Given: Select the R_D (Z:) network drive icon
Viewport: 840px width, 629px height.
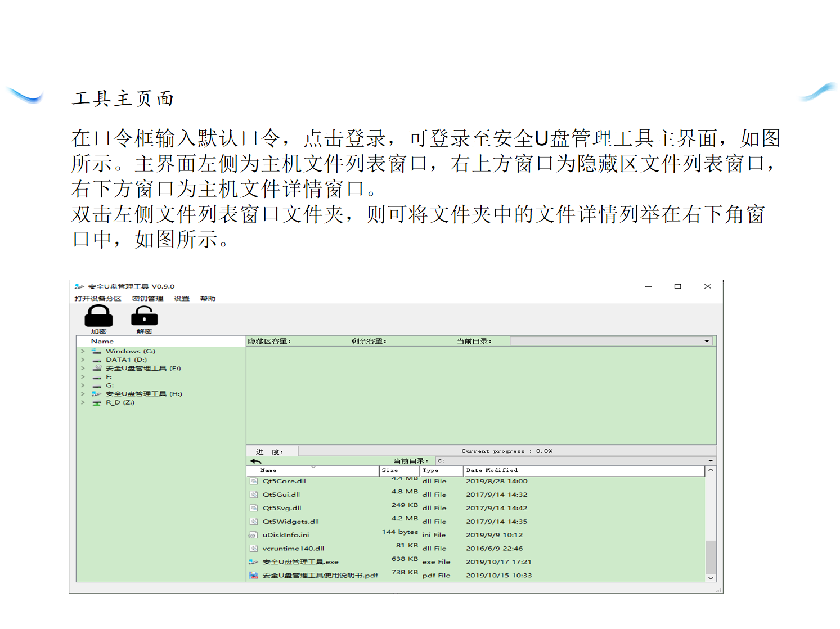Looking at the screenshot, I should (97, 402).
